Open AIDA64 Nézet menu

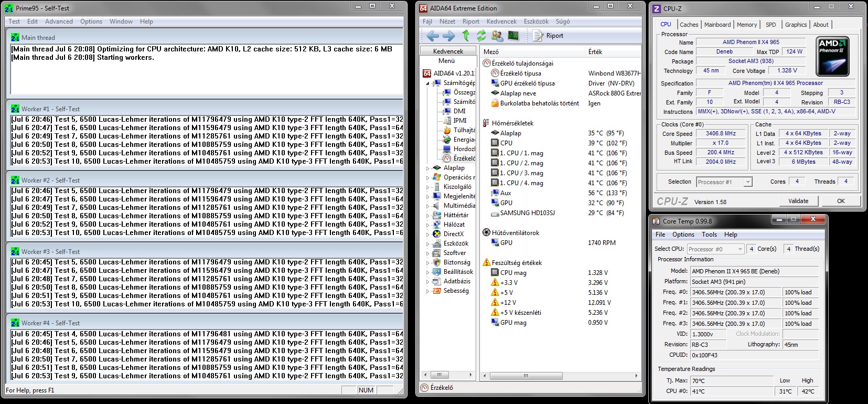click(x=447, y=22)
